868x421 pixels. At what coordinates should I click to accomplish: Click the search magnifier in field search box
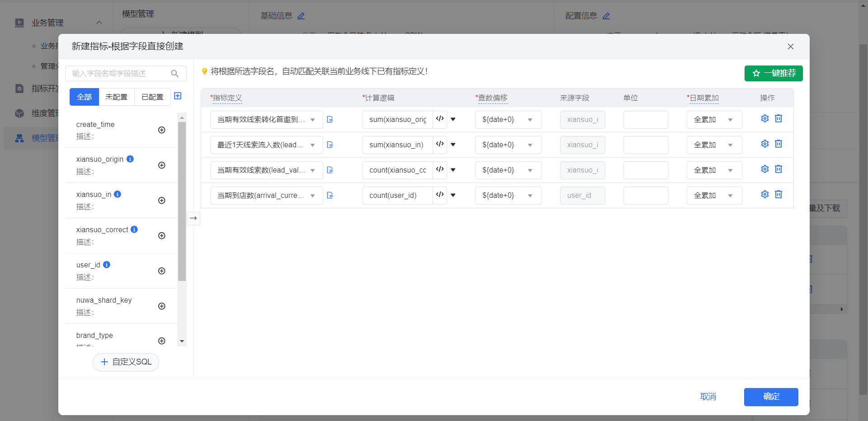tap(175, 74)
